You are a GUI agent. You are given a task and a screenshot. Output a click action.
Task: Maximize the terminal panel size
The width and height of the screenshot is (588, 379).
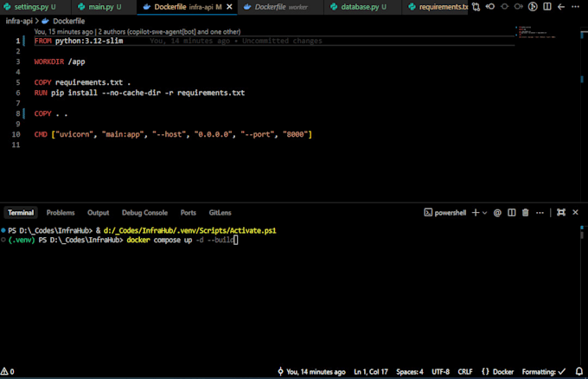561,212
